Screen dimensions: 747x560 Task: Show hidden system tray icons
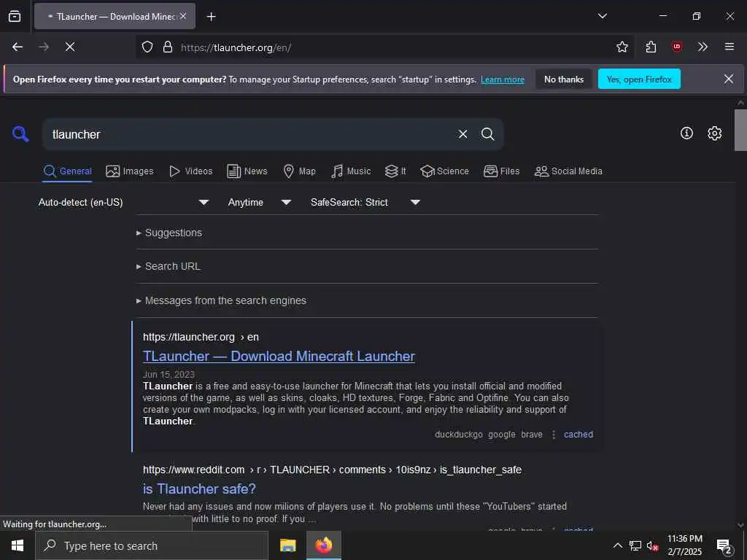point(617,545)
